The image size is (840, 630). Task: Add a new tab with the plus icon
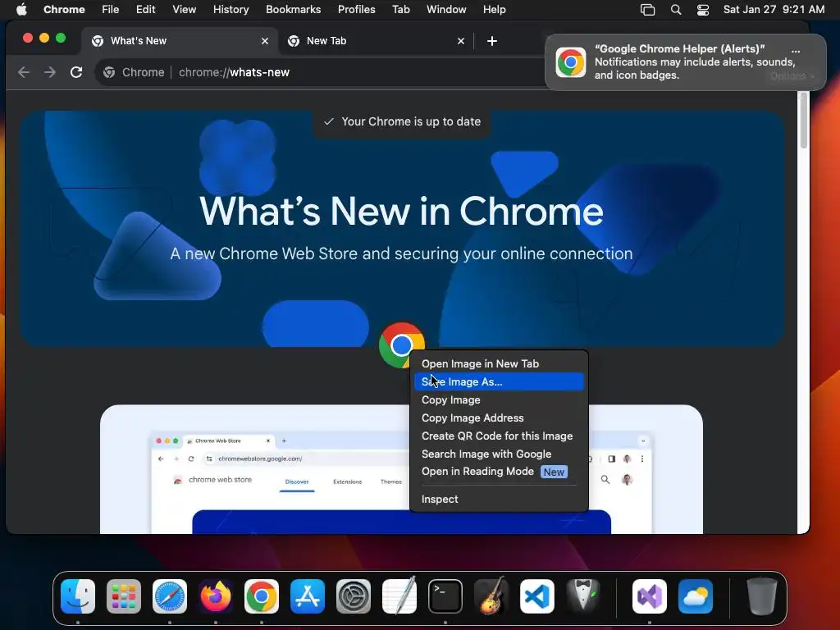(492, 41)
